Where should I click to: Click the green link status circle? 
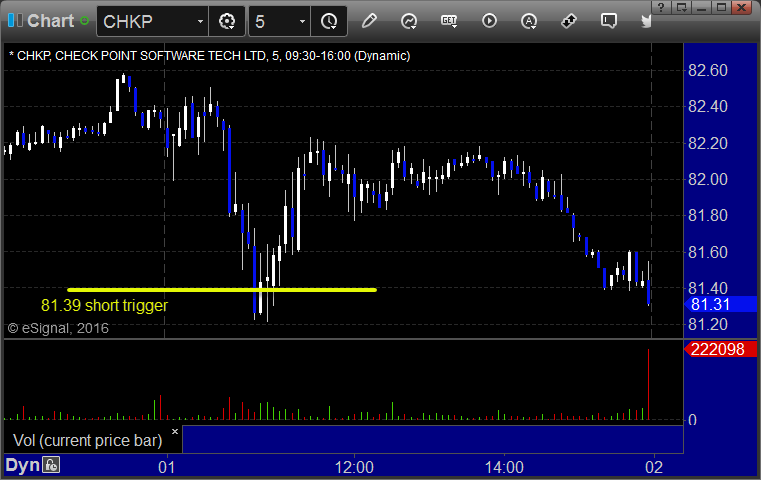84,21
